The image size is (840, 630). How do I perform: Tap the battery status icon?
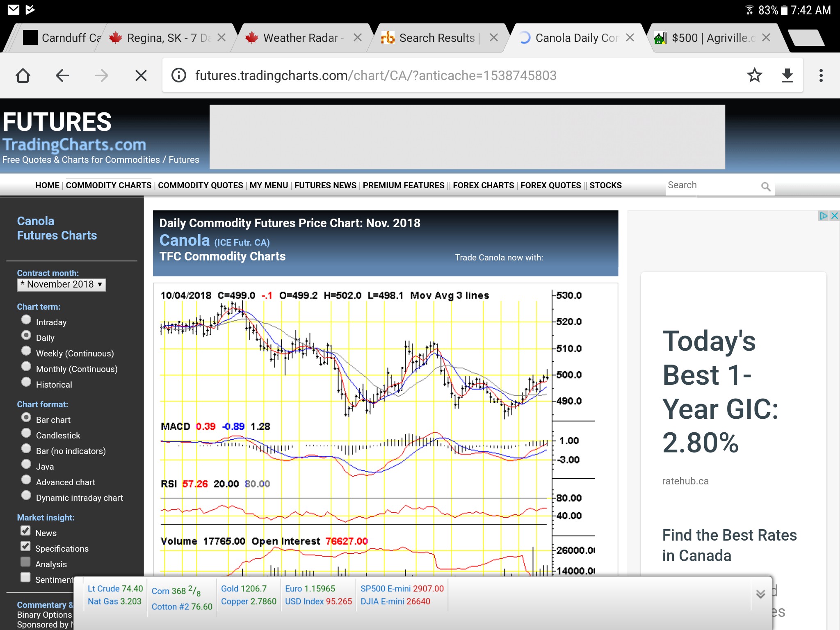784,10
